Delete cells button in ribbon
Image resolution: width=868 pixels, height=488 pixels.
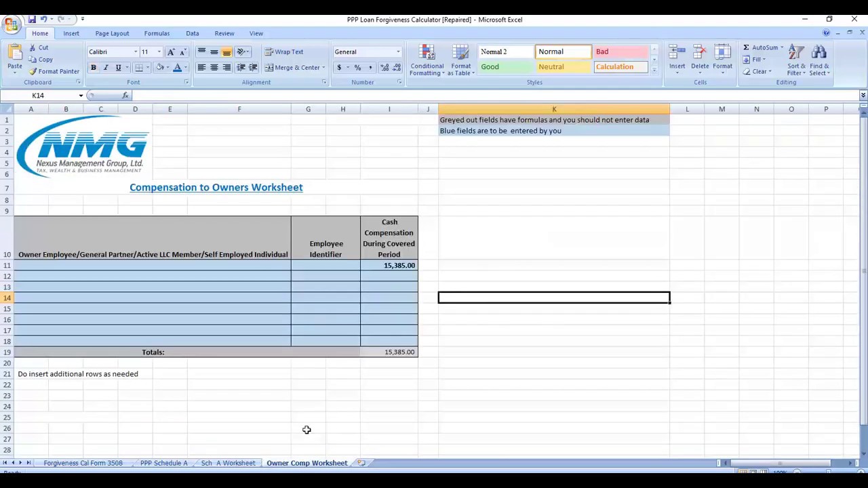pos(700,60)
